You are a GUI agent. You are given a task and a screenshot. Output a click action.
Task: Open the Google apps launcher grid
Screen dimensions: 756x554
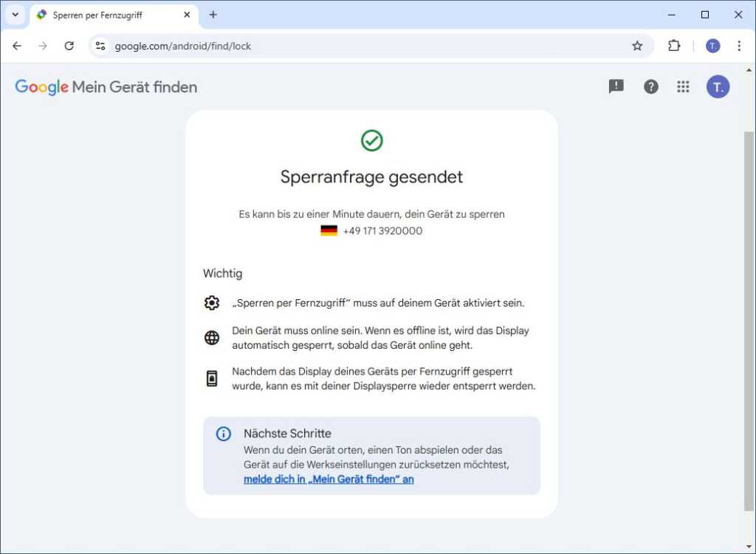tap(683, 86)
